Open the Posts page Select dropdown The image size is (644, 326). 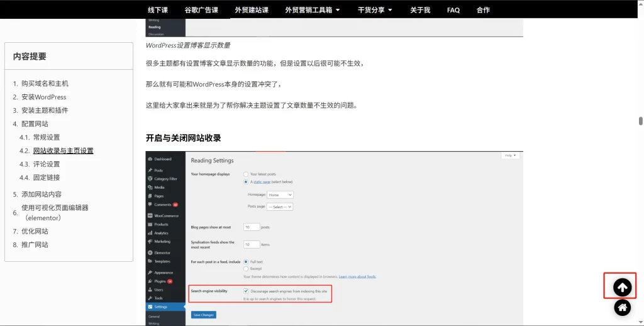click(x=280, y=207)
